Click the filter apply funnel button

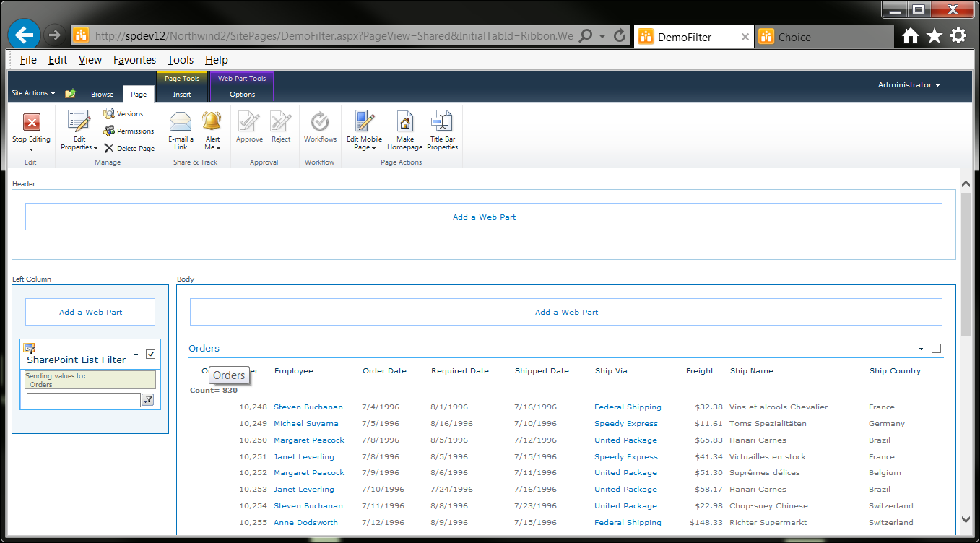148,400
